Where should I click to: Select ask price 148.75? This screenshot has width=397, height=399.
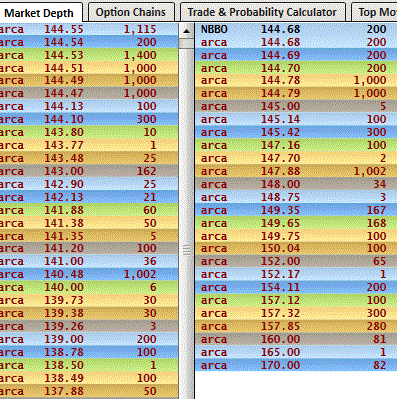[x=280, y=197]
